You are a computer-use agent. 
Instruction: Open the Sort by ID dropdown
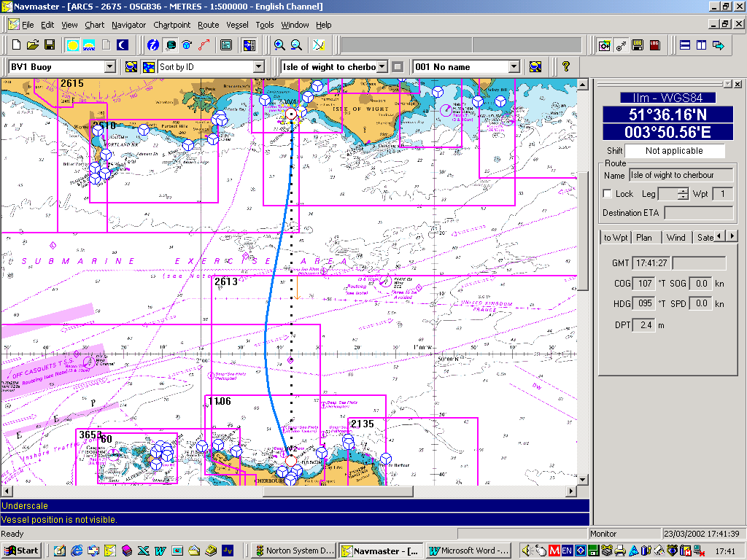point(258,67)
